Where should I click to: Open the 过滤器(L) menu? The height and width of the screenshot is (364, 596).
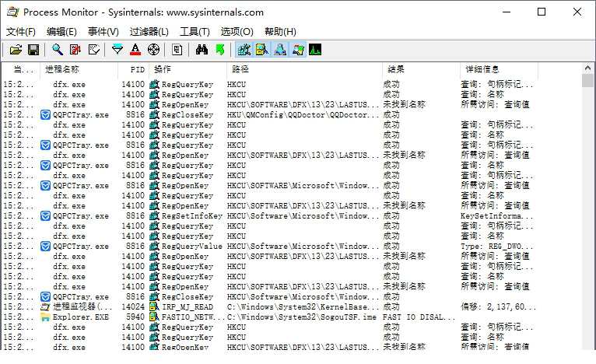coord(149,32)
